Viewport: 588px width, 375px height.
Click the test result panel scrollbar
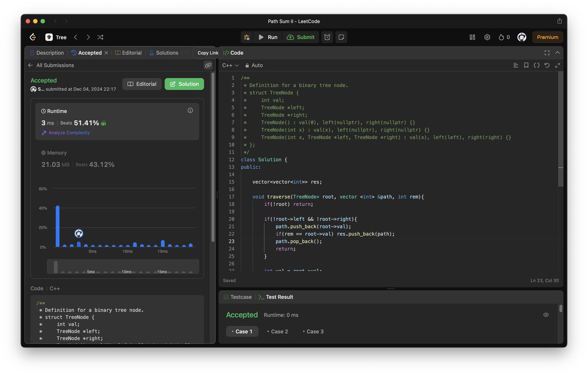[x=561, y=309]
